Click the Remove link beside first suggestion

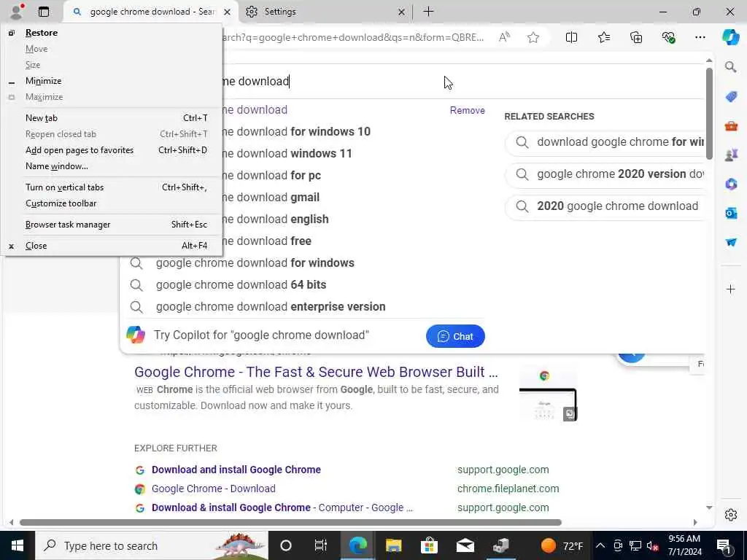[x=467, y=111]
